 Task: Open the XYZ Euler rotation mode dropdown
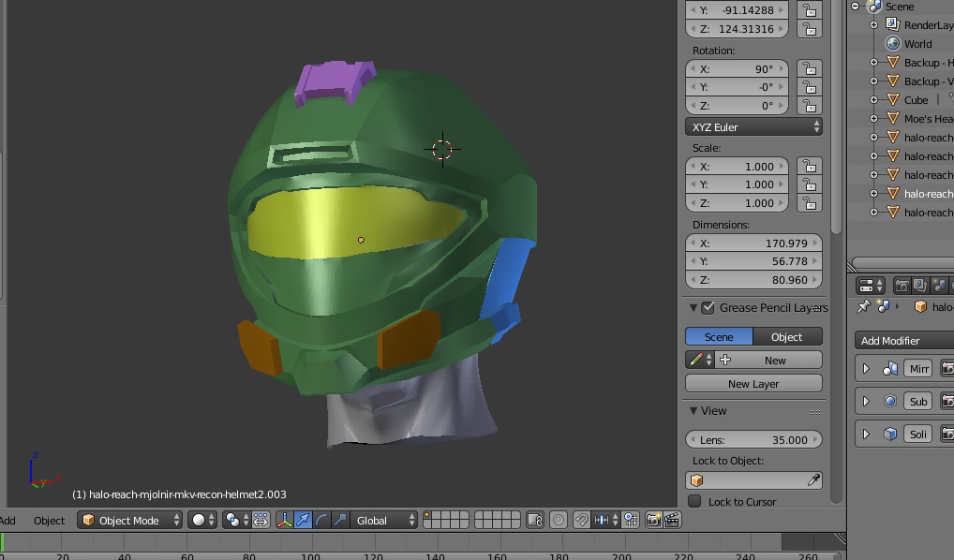pos(753,127)
